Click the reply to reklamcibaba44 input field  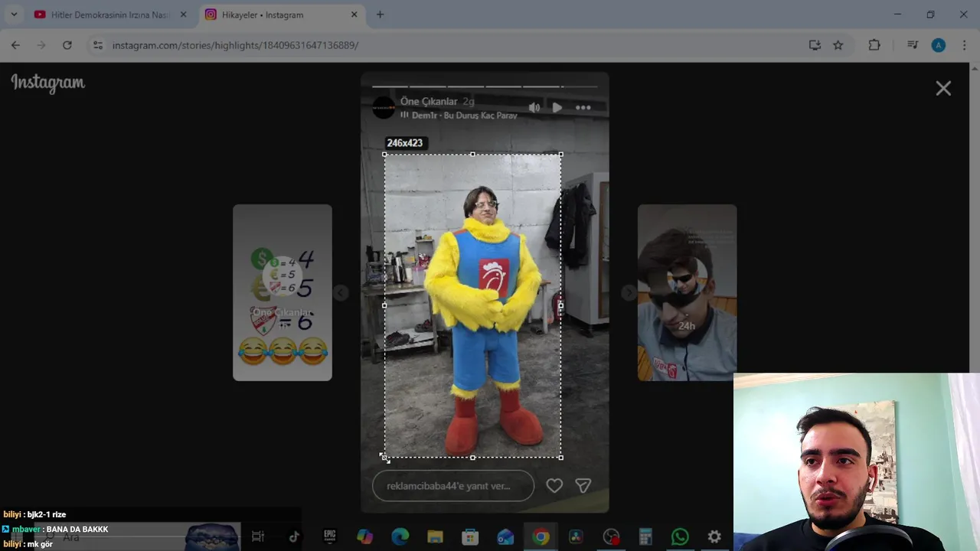coord(453,486)
